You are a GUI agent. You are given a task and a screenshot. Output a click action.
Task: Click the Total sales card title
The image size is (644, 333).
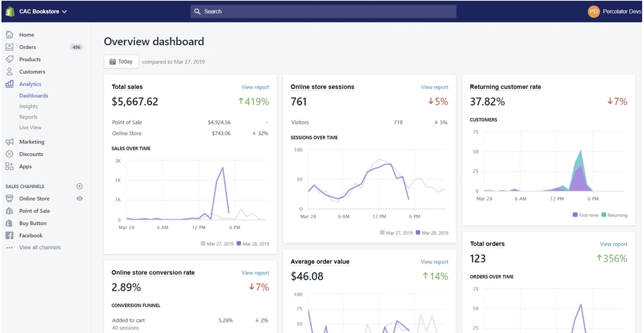click(127, 87)
